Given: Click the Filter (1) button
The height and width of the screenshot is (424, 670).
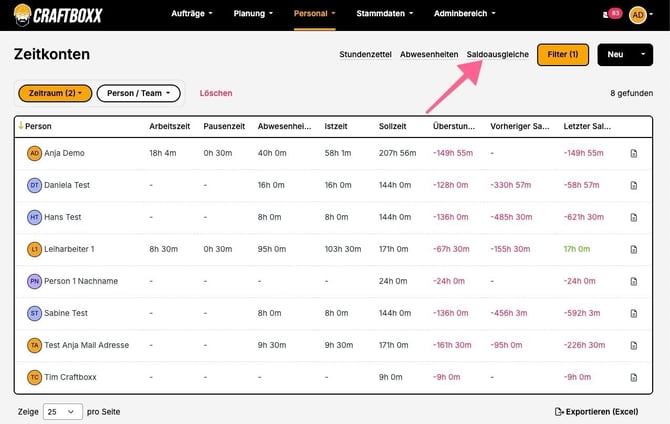Looking at the screenshot, I should 562,55.
